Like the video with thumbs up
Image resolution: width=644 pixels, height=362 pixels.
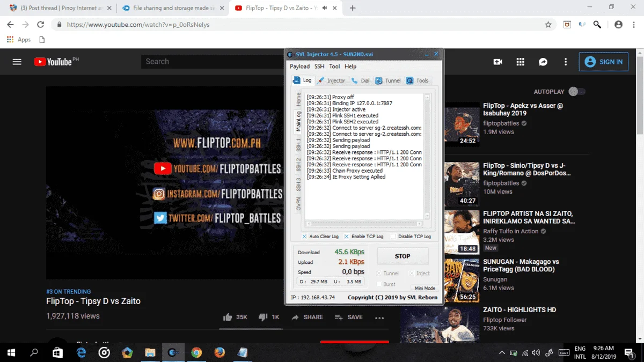click(x=228, y=317)
